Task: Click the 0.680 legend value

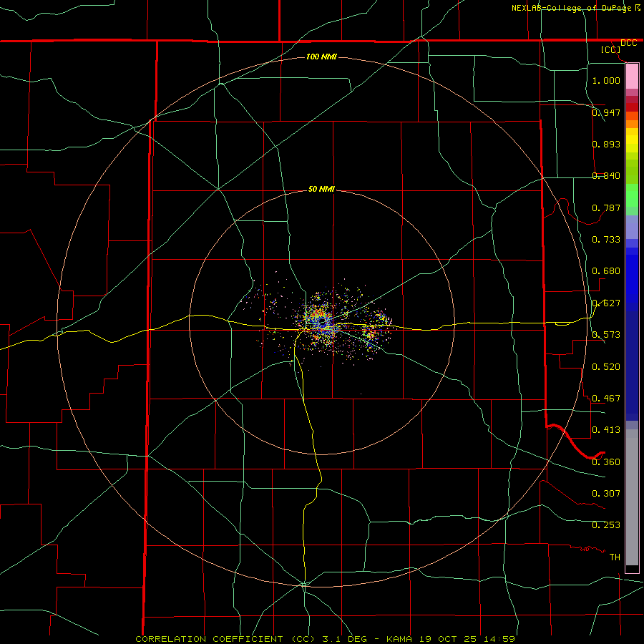Action: [x=606, y=271]
